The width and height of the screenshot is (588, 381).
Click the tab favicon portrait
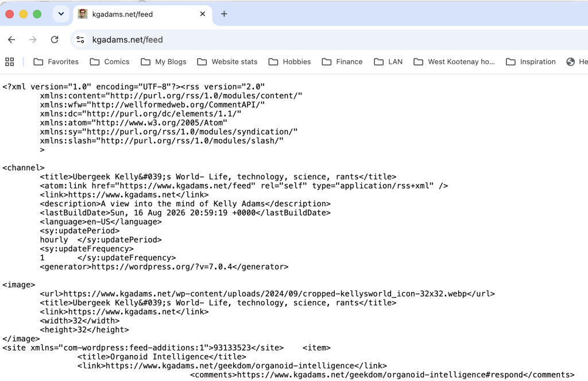[x=83, y=14]
